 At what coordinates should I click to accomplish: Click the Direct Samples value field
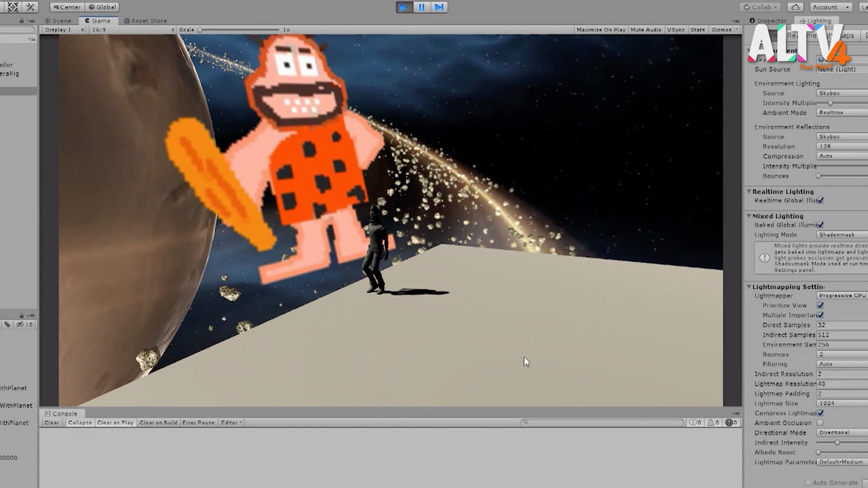pos(842,325)
